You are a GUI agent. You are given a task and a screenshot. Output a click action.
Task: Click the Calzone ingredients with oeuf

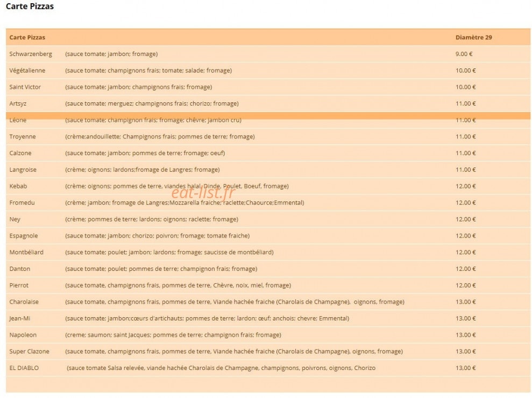(145, 153)
